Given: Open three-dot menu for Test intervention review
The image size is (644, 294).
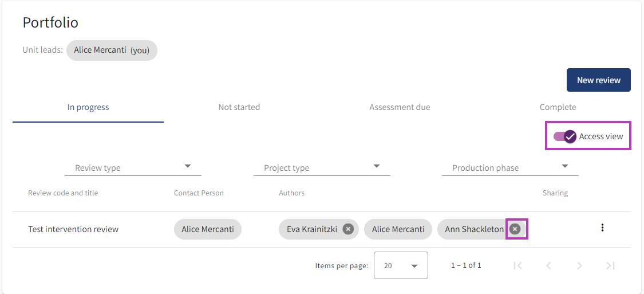Looking at the screenshot, I should pos(602,228).
